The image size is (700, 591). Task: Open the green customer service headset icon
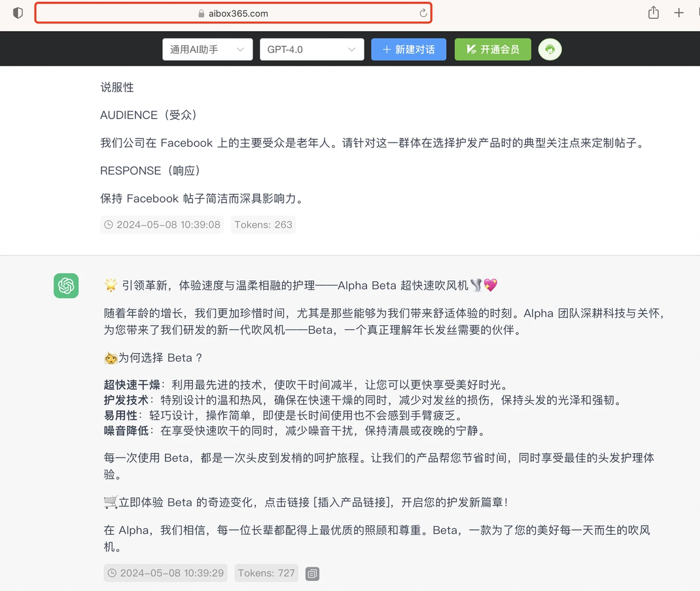[x=550, y=49]
